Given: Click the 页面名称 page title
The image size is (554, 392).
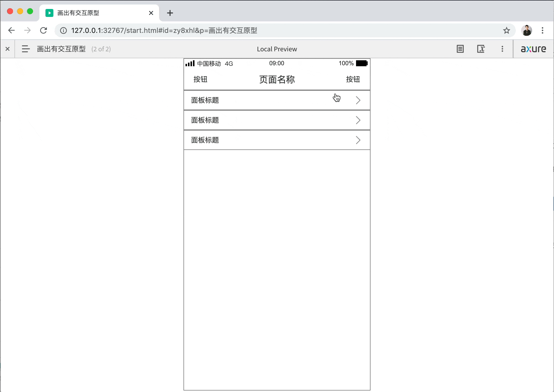Looking at the screenshot, I should coord(277,79).
